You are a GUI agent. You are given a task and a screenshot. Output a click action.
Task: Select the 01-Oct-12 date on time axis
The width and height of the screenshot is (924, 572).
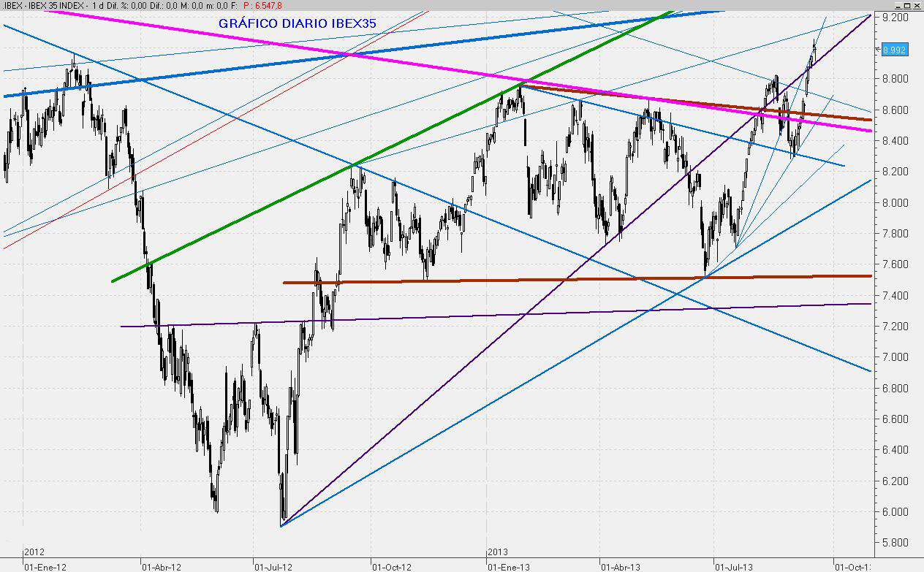[392, 566]
